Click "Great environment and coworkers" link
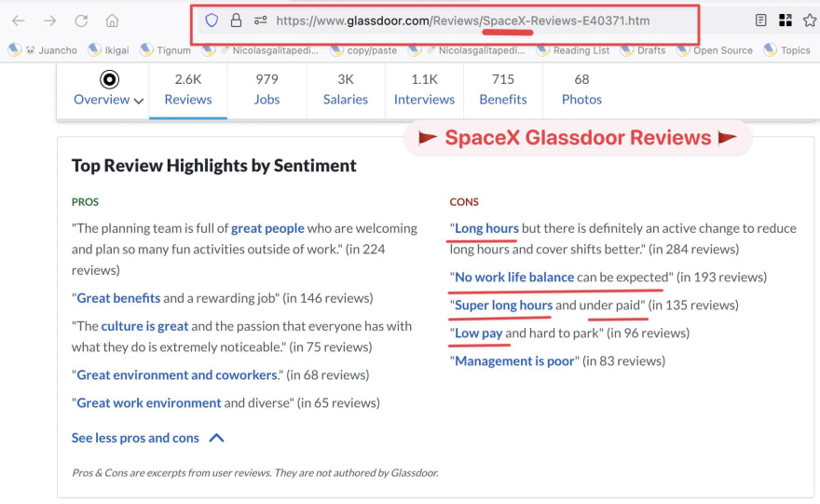The image size is (820, 504). coord(177,375)
